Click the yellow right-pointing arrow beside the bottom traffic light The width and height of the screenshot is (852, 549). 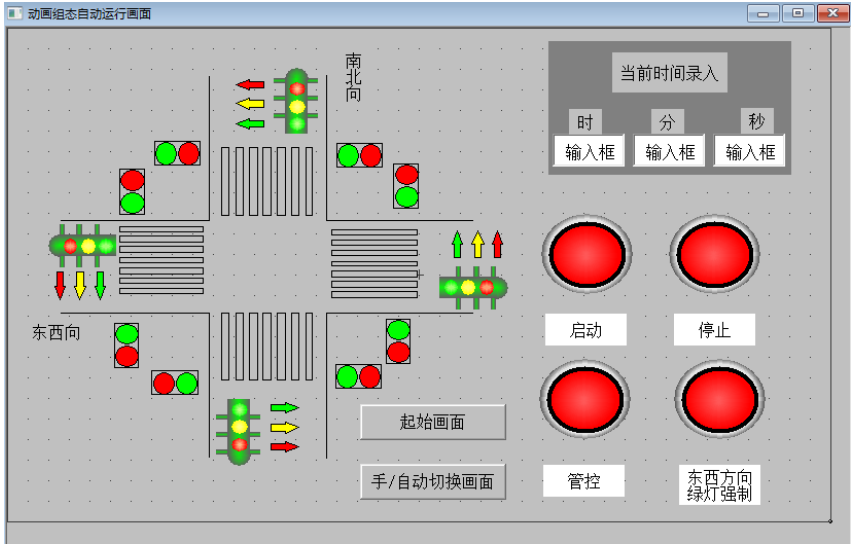[x=285, y=427]
